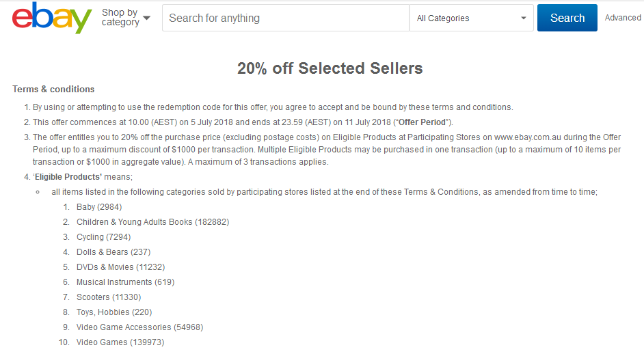Click DVDs & Movies (11232) item
This screenshot has width=644, height=354.
tap(120, 267)
